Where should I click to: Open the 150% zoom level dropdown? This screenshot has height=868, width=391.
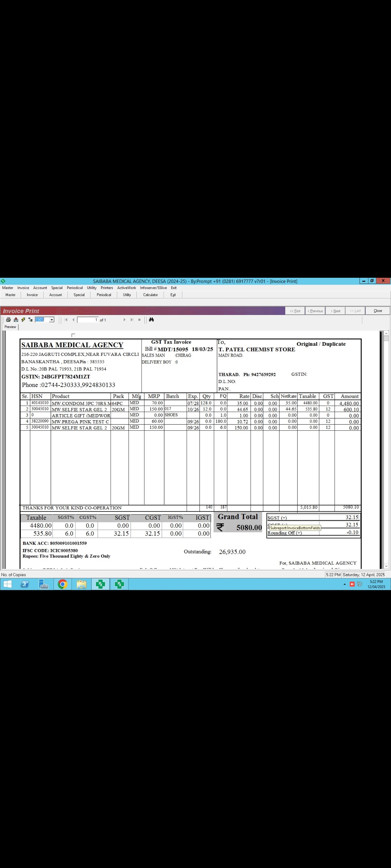coord(52,320)
